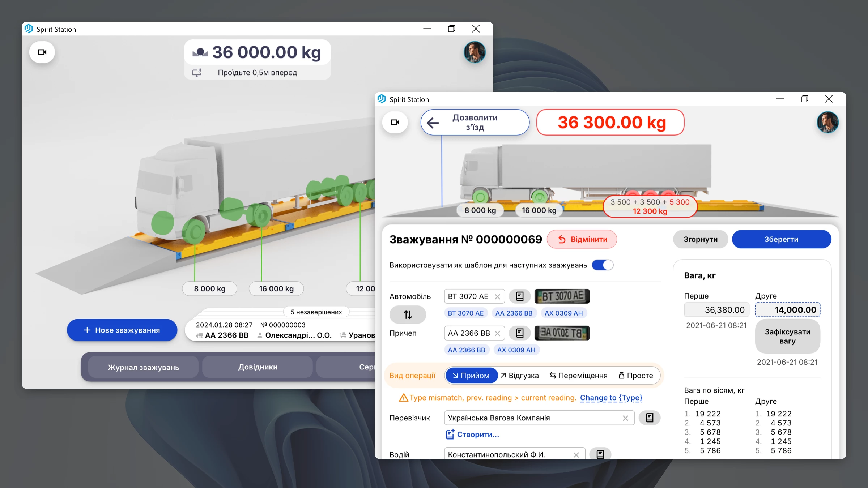The image size is (868, 488).
Task: Open carrier directory book icon
Action: point(650,418)
